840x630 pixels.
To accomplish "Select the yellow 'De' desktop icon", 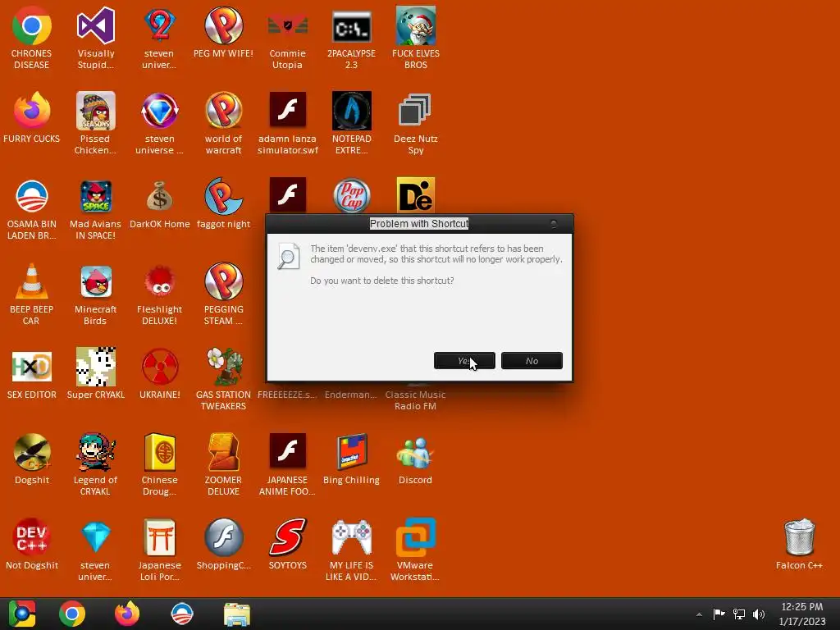I will click(416, 195).
